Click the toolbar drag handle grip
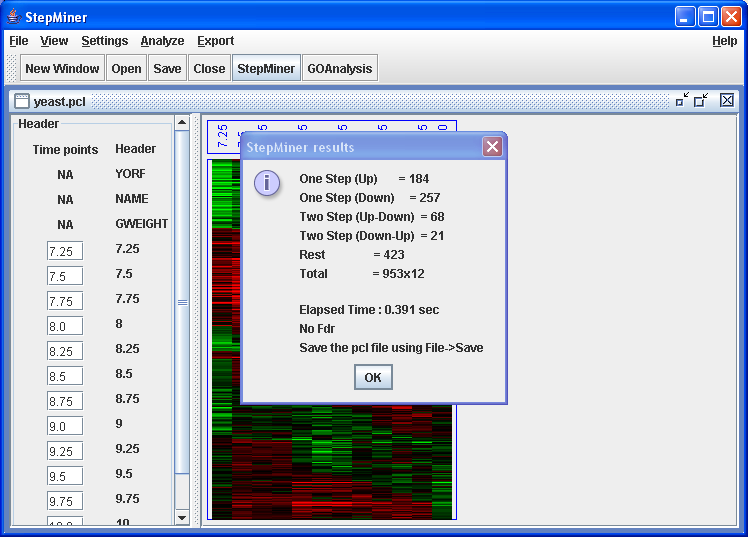748x537 pixels. pyautogui.click(x=11, y=68)
